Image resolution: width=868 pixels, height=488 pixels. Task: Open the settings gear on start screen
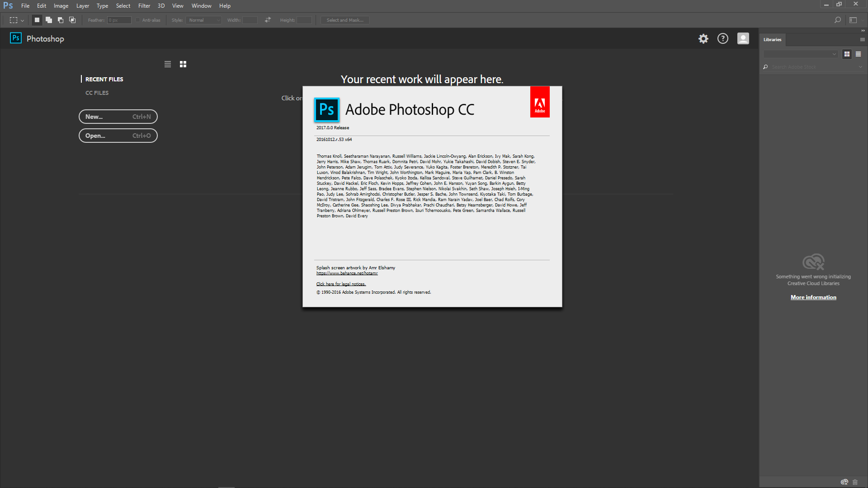tap(703, 39)
